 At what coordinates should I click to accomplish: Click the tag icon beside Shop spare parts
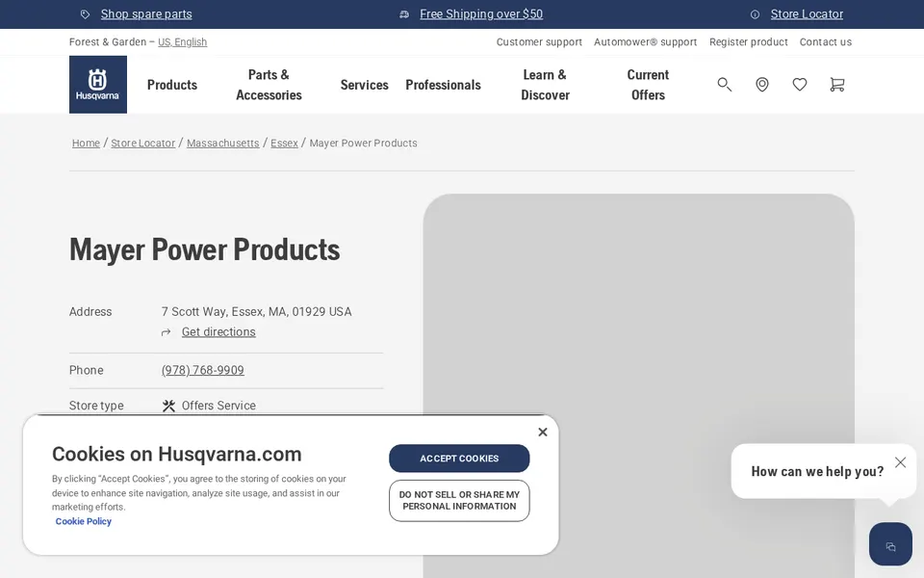(86, 14)
